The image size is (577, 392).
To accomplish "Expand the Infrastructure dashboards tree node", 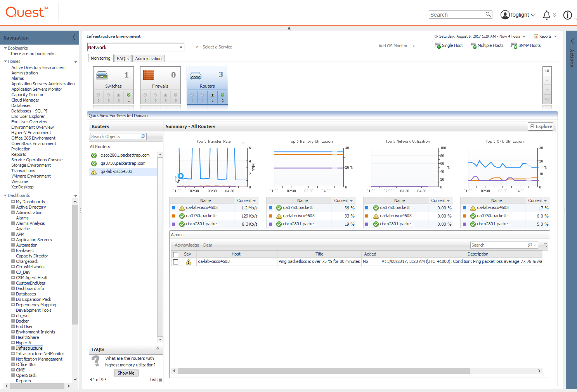I will click(13, 348).
